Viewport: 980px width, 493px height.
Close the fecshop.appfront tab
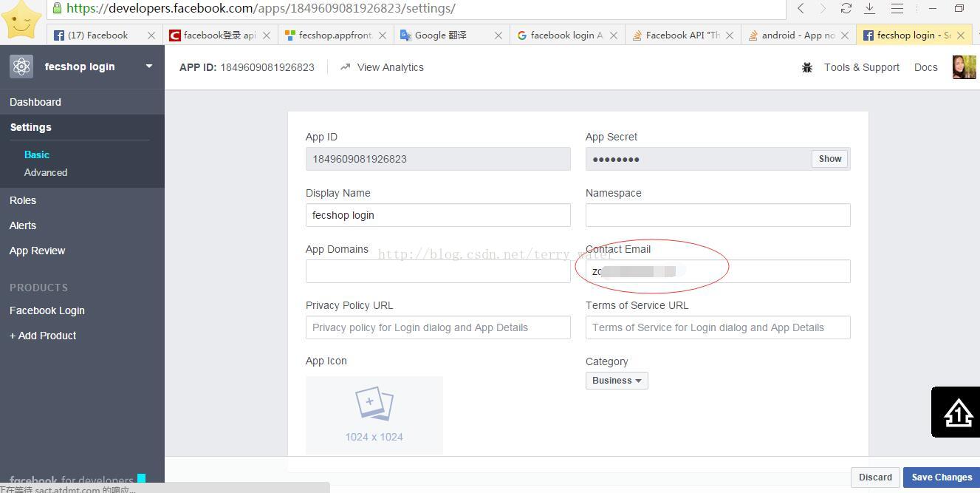click(383, 35)
